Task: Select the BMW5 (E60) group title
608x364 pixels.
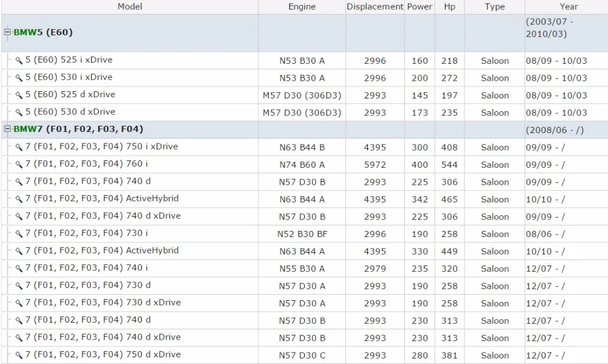Action: pyautogui.click(x=43, y=32)
